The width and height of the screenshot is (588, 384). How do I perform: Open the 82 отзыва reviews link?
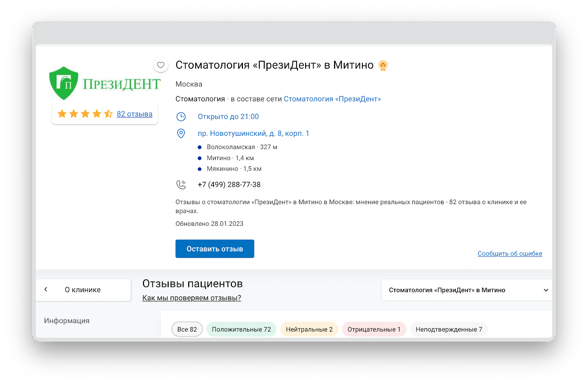(135, 114)
